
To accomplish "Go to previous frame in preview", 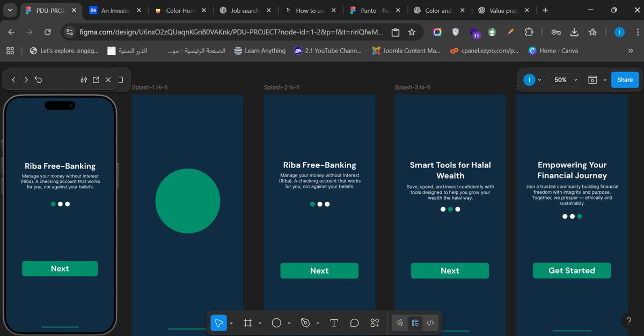I will [13, 79].
